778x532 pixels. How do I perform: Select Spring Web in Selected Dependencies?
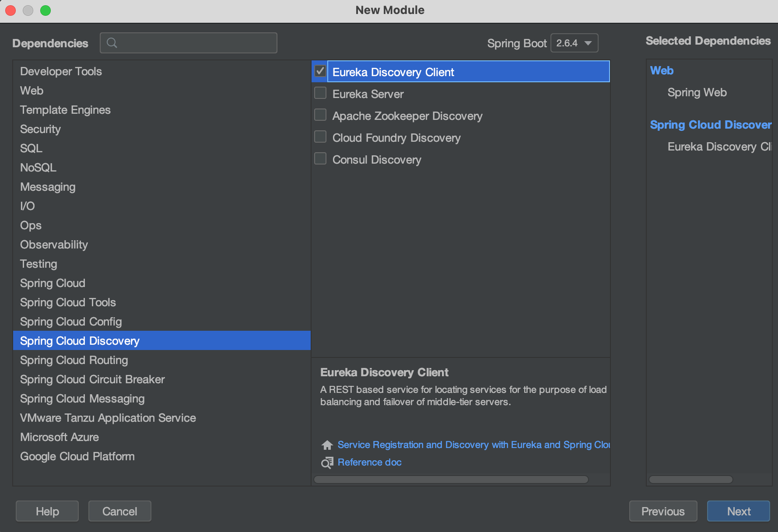click(x=697, y=92)
